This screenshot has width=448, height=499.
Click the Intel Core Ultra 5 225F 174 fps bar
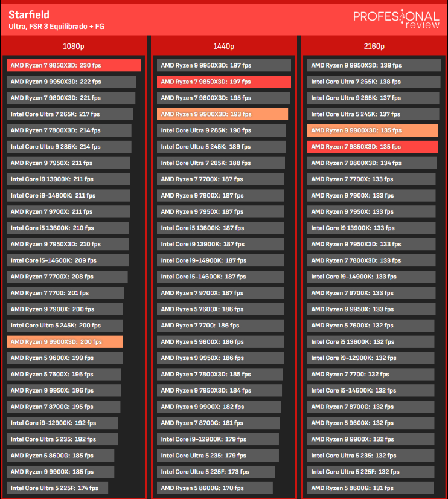pyautogui.click(x=57, y=488)
